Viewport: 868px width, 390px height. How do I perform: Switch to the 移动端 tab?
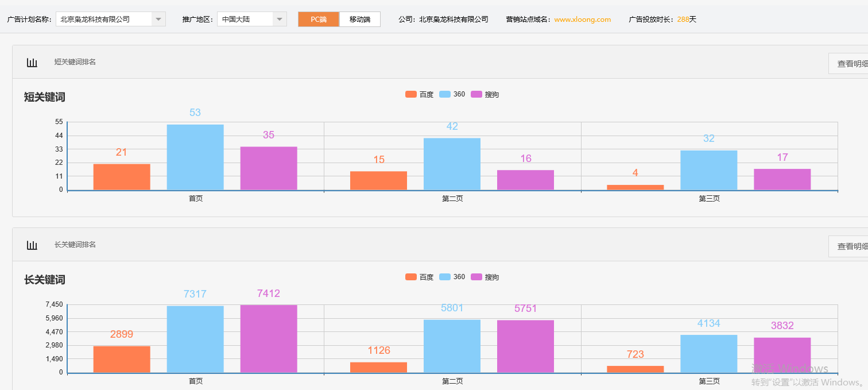359,18
